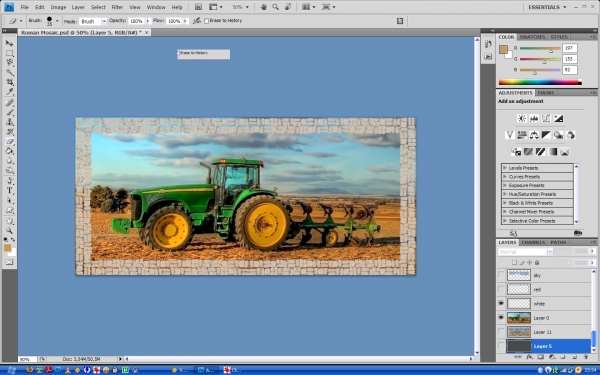Show Layer 11 visibility
Image resolution: width=600 pixels, height=375 pixels.
point(501,332)
